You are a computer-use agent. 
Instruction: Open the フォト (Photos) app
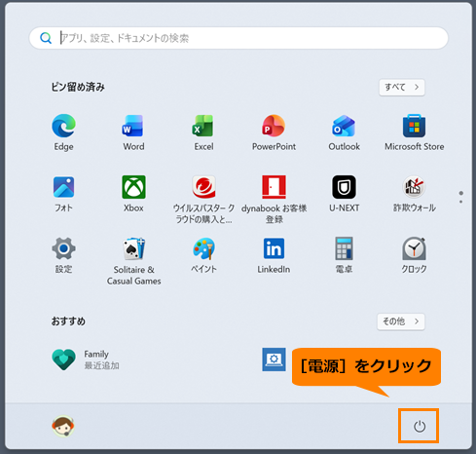click(63, 194)
